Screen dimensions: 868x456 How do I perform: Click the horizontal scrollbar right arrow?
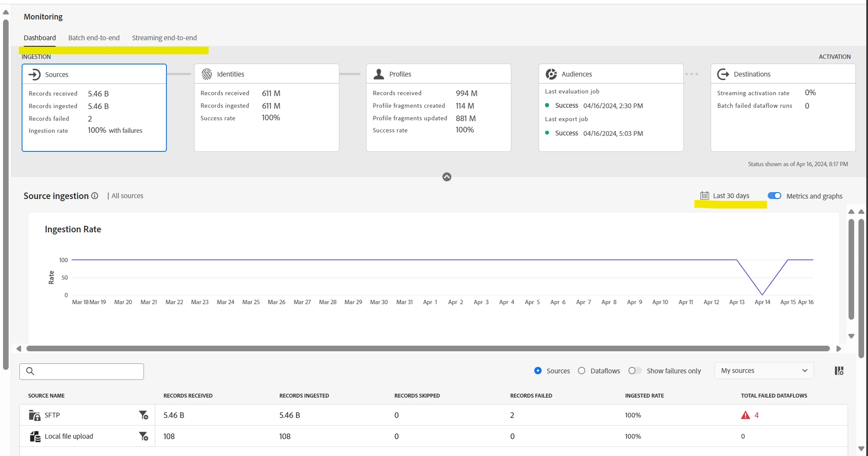839,349
